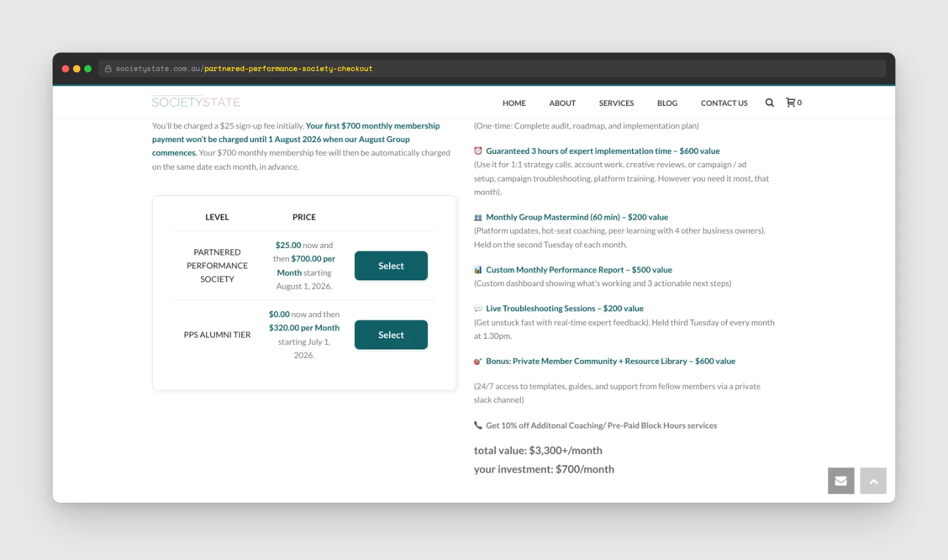
Task: Click the $320.00 per Month price text
Action: (x=304, y=328)
